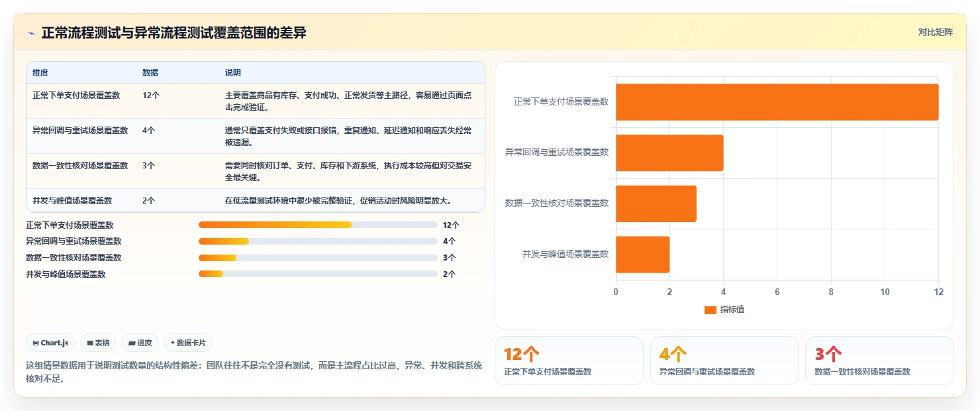Click the 说明 column header

tap(232, 72)
